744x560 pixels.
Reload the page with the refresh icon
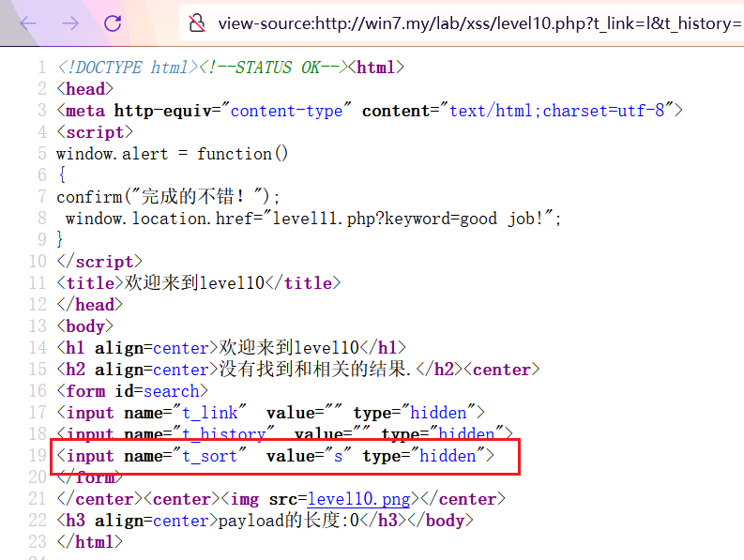click(x=113, y=23)
